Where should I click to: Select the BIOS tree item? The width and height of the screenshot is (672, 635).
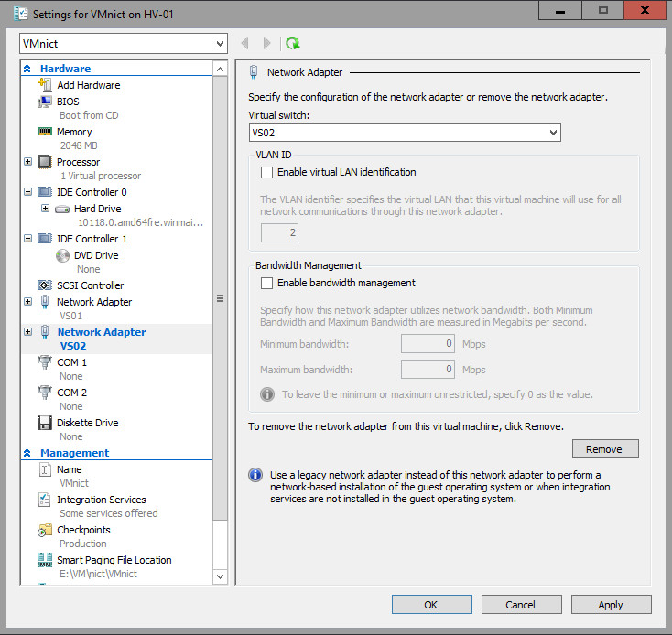(68, 102)
